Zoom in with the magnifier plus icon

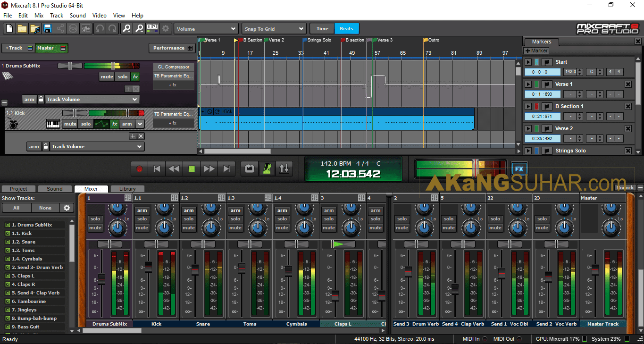coord(126,29)
